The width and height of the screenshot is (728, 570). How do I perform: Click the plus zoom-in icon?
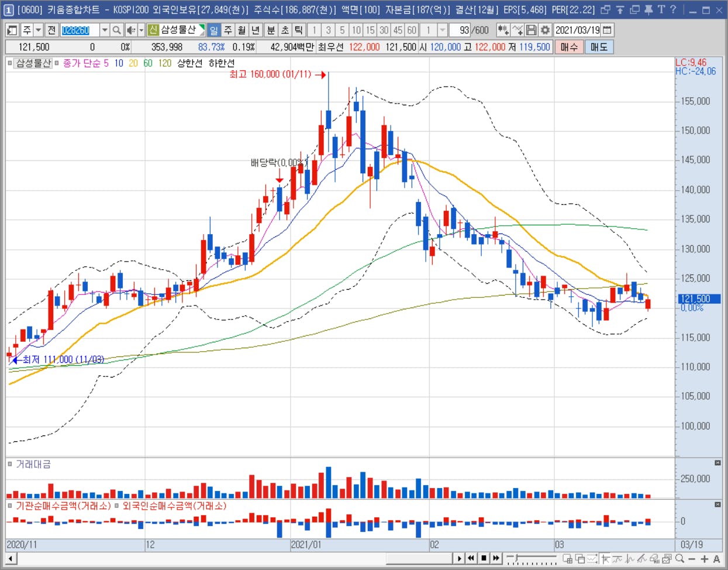pyautogui.click(x=704, y=559)
